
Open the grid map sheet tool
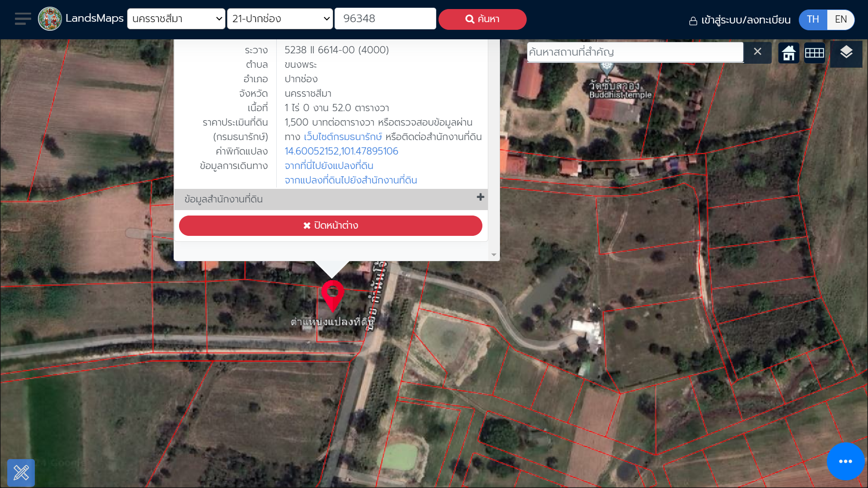(x=814, y=53)
